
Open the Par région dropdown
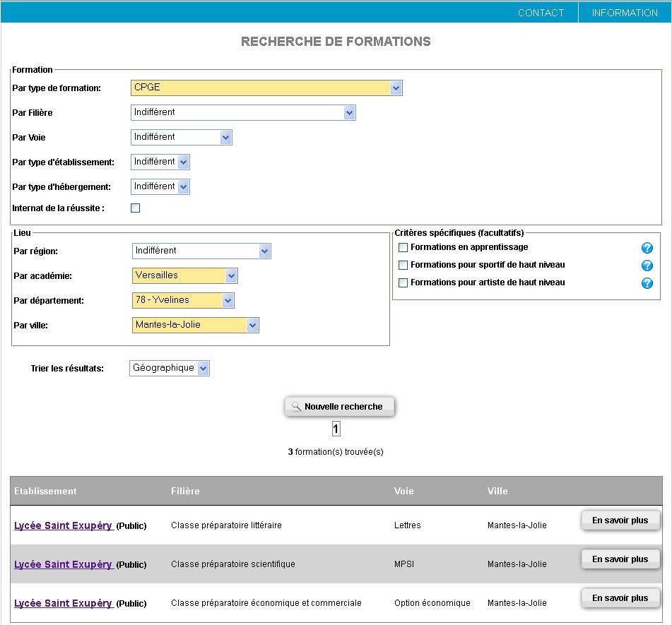point(201,251)
